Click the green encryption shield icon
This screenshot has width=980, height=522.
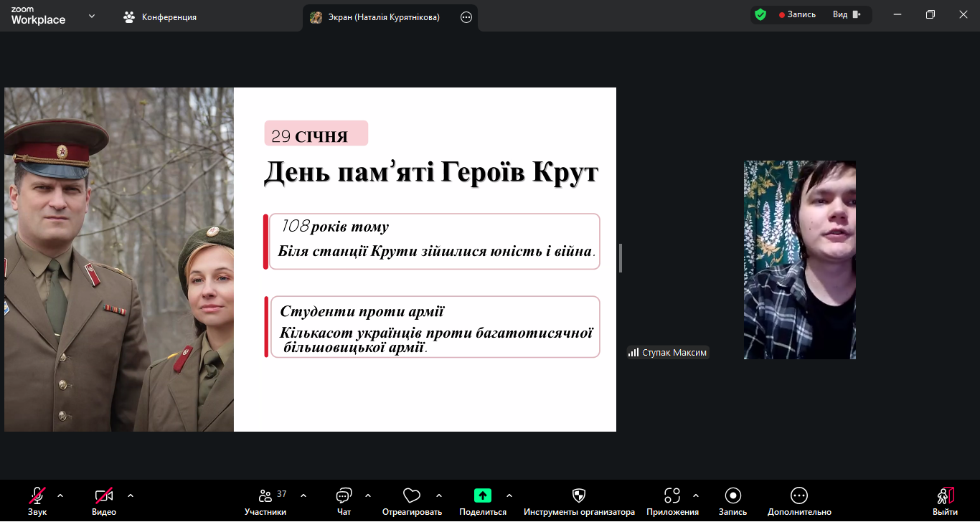click(x=760, y=14)
